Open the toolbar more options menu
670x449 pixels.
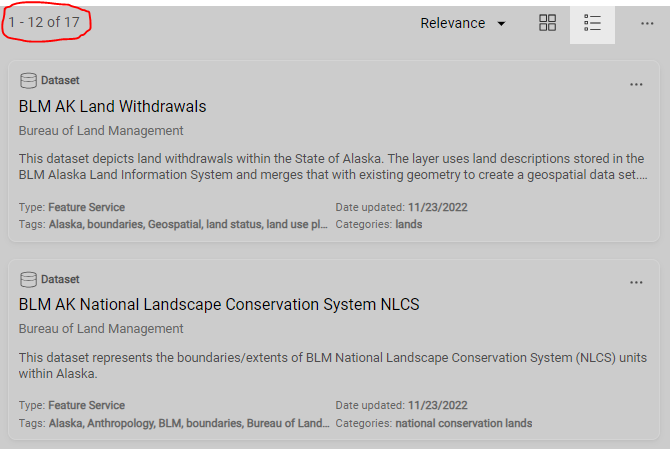[x=647, y=23]
